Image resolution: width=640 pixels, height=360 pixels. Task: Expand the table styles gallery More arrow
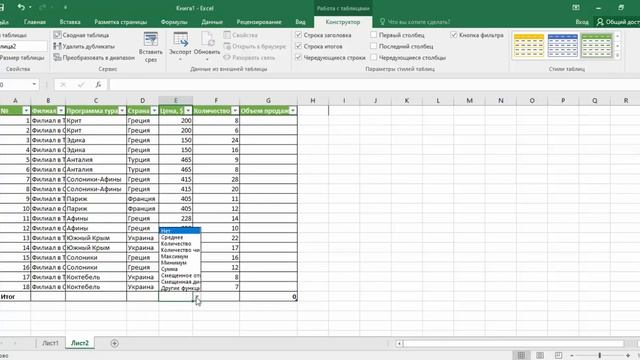tap(617, 55)
